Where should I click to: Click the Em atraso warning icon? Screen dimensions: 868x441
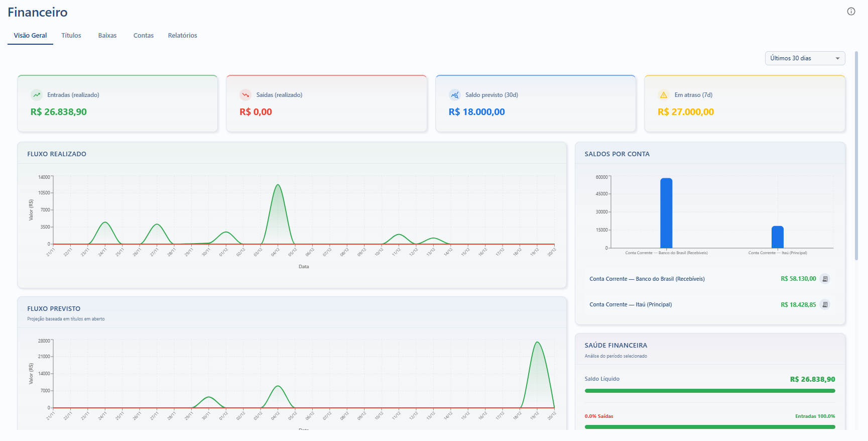pyautogui.click(x=664, y=95)
